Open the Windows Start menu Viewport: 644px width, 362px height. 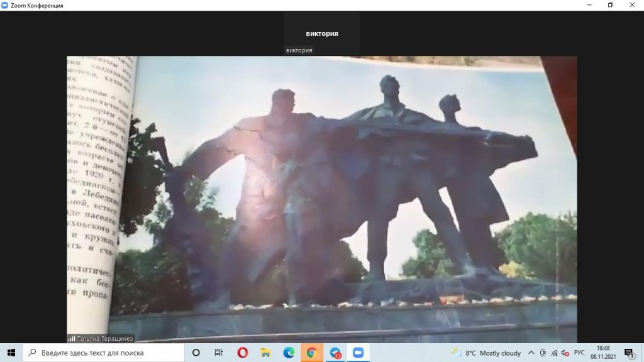(11, 353)
